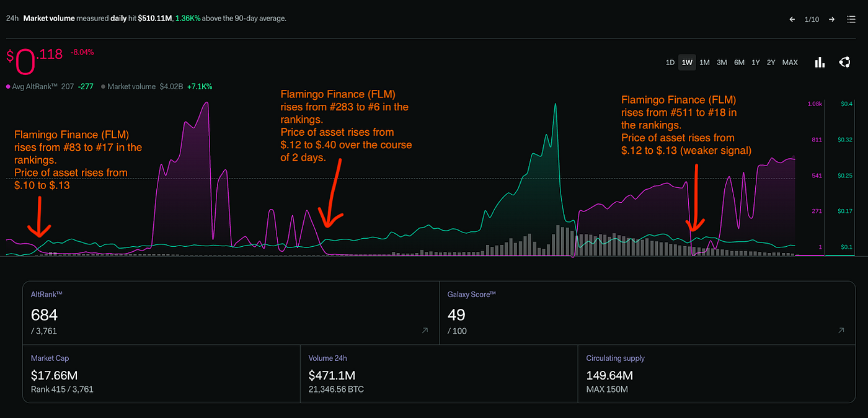Click the Volume 24h value $471.1M

pyautogui.click(x=332, y=375)
